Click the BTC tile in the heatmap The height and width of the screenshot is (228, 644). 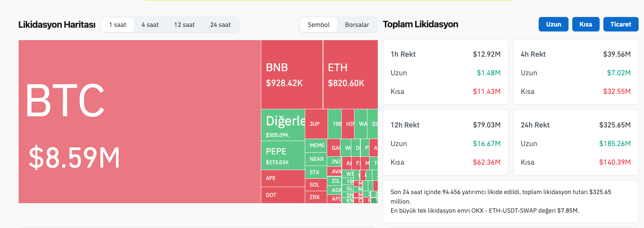139,121
